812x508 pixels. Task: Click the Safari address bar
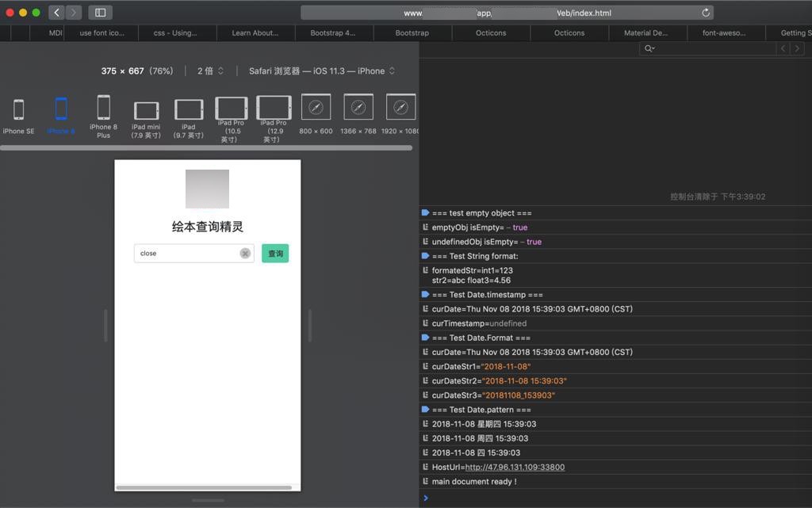click(x=507, y=13)
